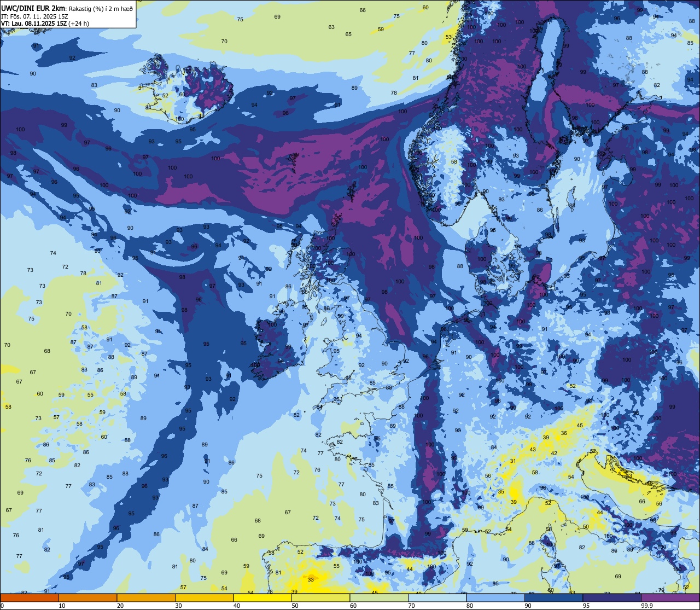Click the legend tick label "20"
The image size is (700, 610).
120,606
